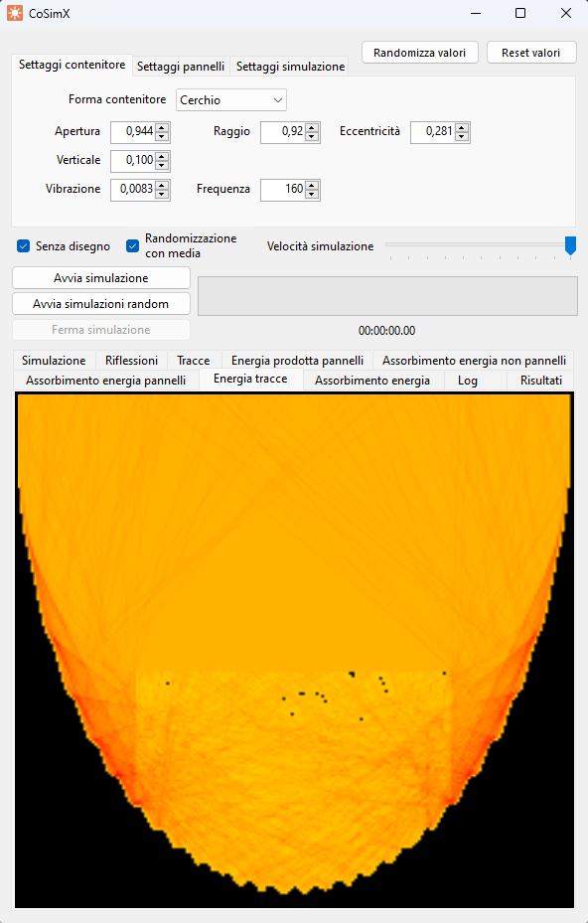Click the Velocità simulazione slider thumb
The height and width of the screenshot is (923, 588).
click(570, 245)
